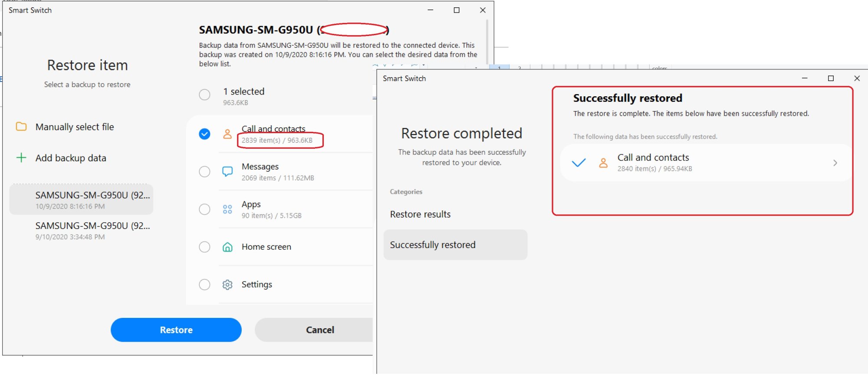Click the 'Restore item' heading
Image resolution: width=868 pixels, height=376 pixels.
pos(87,65)
